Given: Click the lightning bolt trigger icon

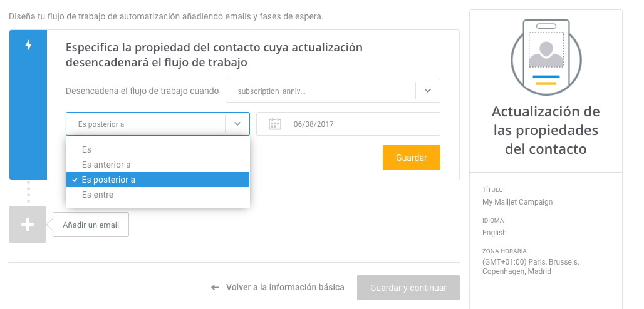Looking at the screenshot, I should coord(28,45).
